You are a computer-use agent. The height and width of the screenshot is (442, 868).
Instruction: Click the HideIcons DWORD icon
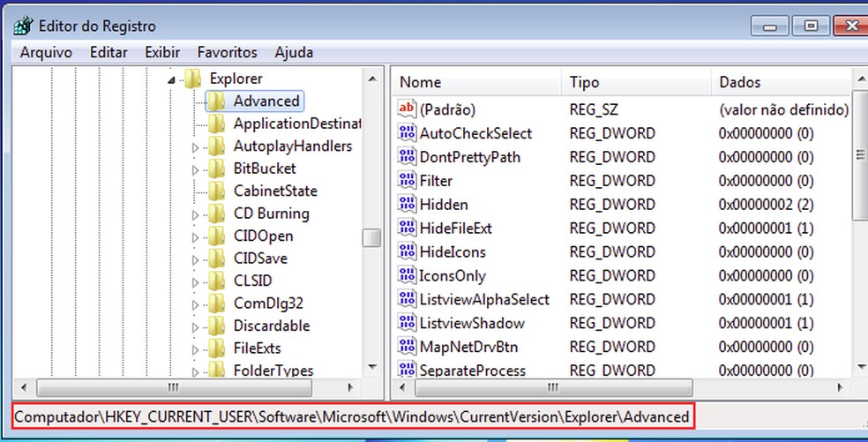pos(407,251)
